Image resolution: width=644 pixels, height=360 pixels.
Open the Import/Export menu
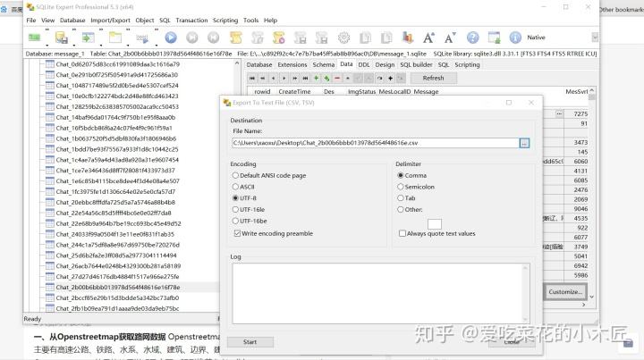click(x=110, y=20)
